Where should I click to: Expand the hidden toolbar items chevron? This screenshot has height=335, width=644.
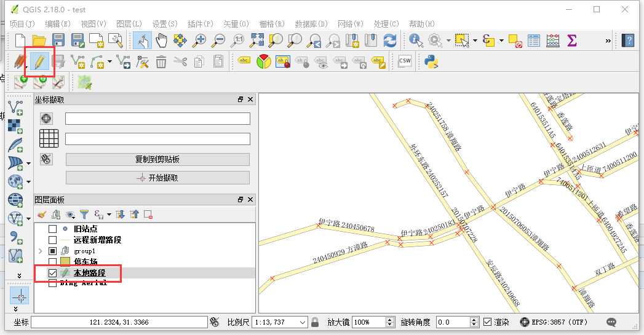tap(608, 41)
